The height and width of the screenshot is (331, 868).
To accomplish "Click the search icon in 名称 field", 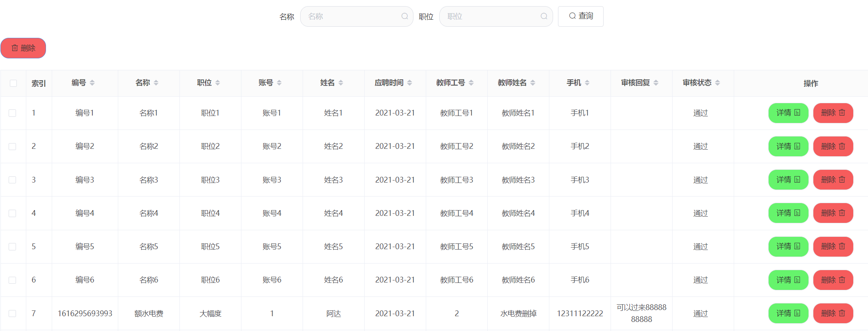I will (404, 16).
